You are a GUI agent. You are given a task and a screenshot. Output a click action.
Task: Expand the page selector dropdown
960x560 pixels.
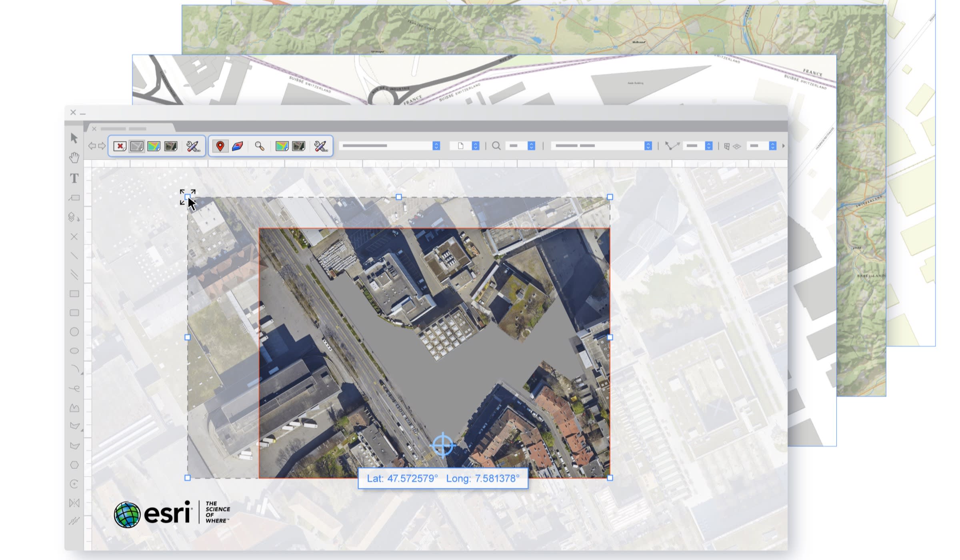tap(475, 146)
